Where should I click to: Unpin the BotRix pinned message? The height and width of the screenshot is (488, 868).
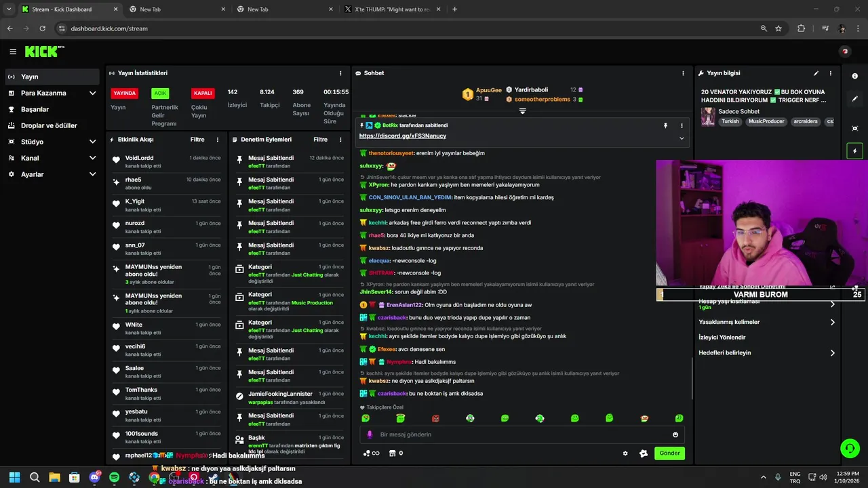(665, 125)
